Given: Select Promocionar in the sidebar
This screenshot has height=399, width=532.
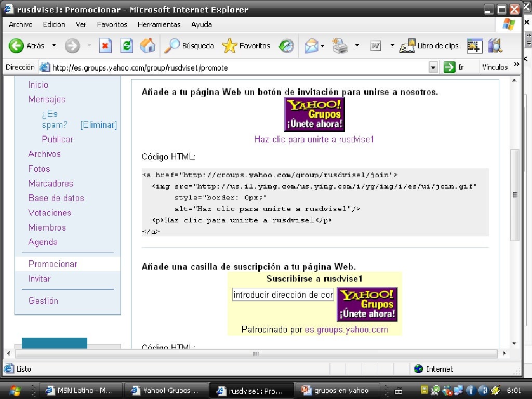Looking at the screenshot, I should tap(52, 264).
